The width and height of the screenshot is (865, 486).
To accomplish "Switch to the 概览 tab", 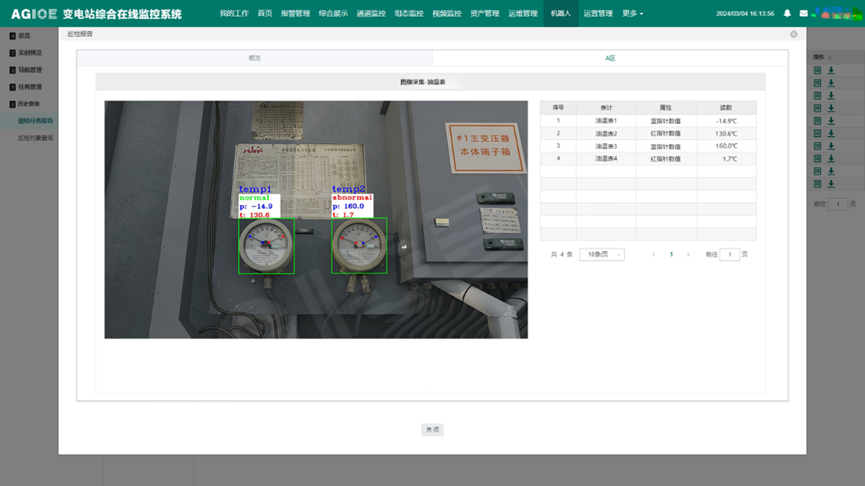I will tap(254, 59).
